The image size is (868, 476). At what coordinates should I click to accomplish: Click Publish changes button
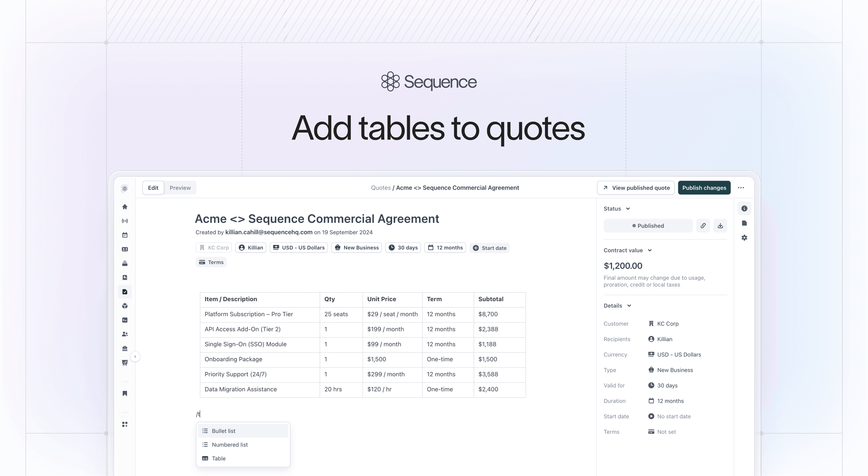click(704, 188)
